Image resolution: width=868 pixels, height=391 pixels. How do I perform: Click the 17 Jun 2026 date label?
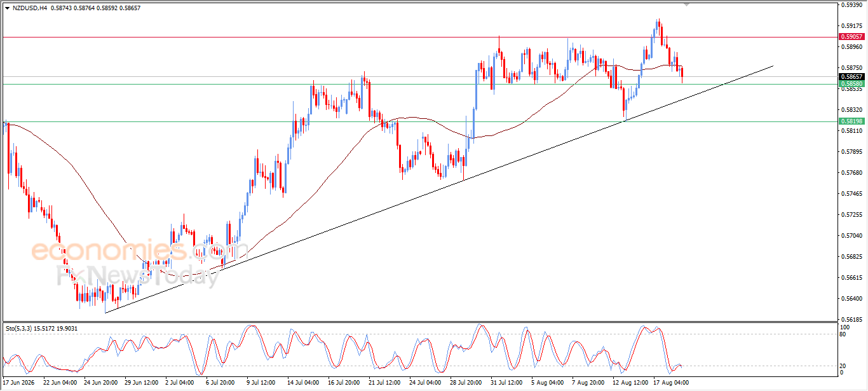pyautogui.click(x=18, y=383)
